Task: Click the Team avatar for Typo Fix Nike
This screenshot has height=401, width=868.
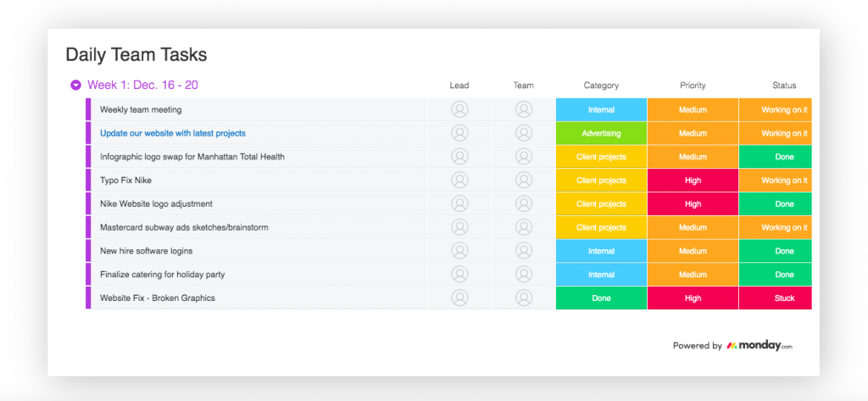Action: point(524,181)
